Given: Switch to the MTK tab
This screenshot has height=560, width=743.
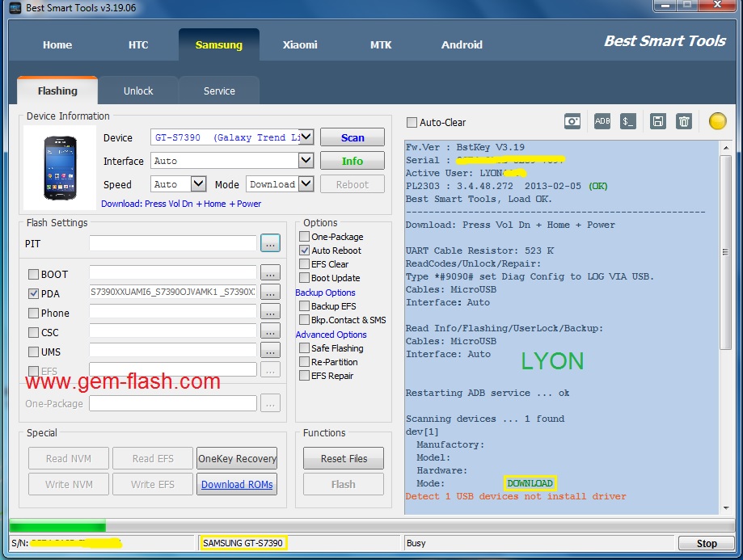Looking at the screenshot, I should pyautogui.click(x=381, y=45).
